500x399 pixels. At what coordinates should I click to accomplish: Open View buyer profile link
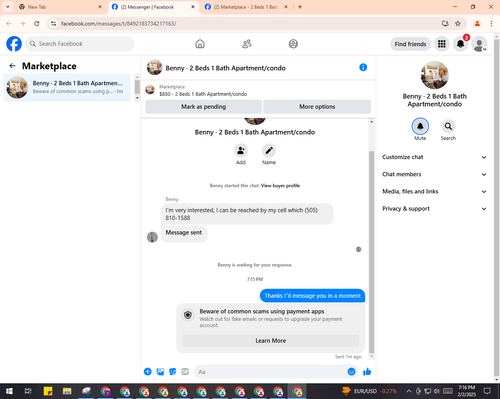[280, 186]
